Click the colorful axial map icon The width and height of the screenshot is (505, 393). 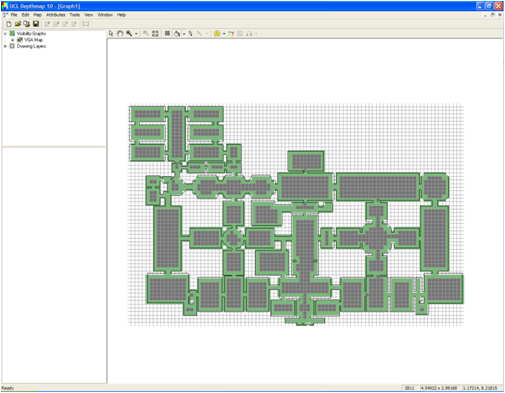coord(231,33)
